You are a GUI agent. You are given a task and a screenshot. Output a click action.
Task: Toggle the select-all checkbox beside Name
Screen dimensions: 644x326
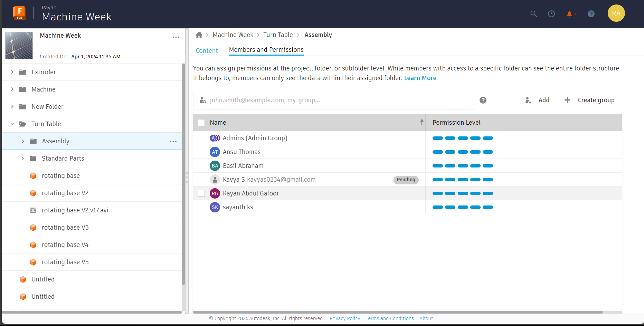tap(201, 123)
